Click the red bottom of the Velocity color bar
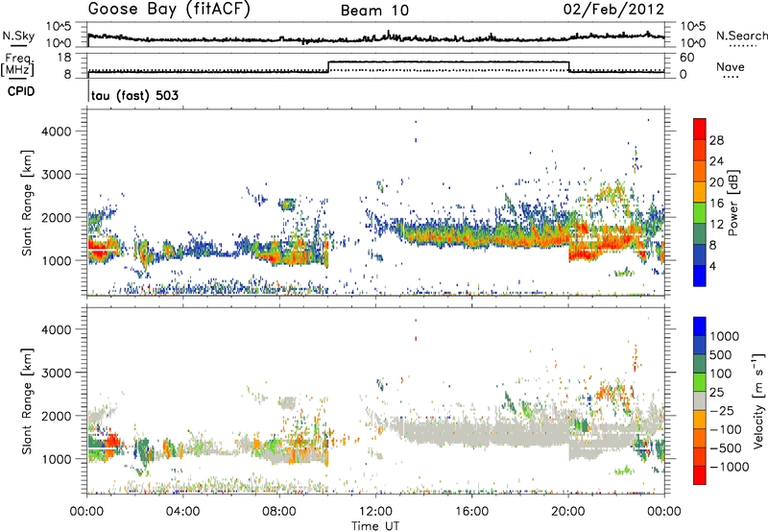The height and width of the screenshot is (532, 768). point(700,475)
